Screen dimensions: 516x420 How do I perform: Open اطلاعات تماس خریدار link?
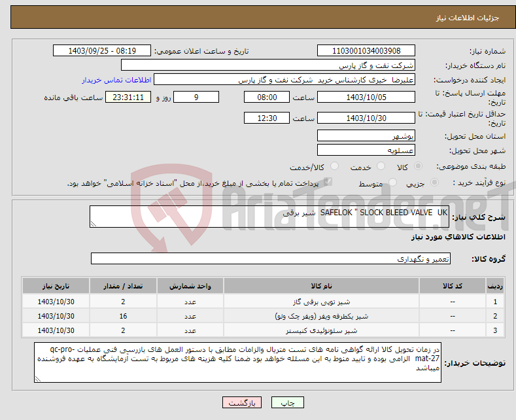[116, 80]
